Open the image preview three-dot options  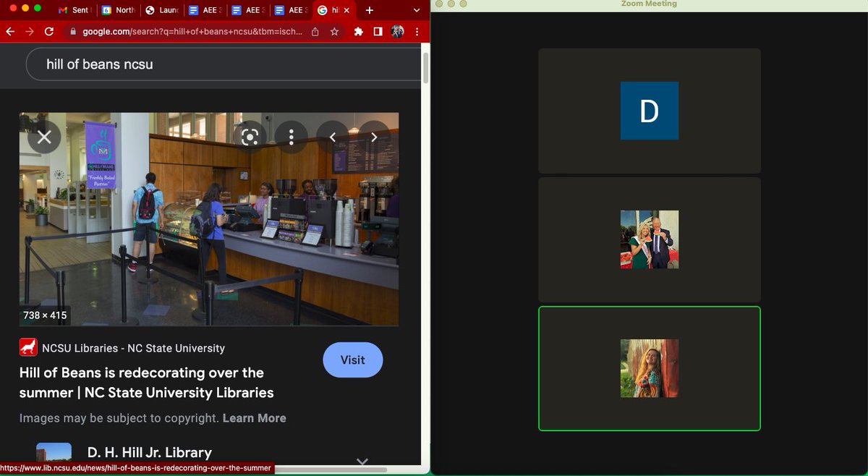click(291, 137)
